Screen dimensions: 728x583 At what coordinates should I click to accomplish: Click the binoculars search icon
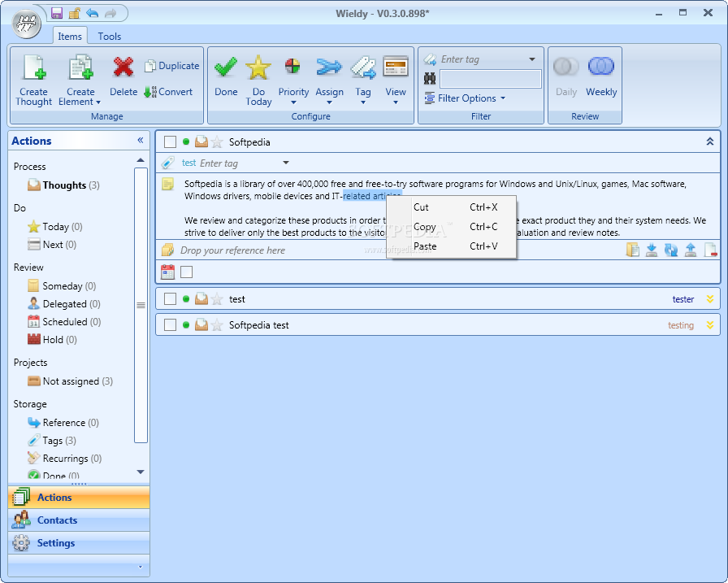(430, 79)
